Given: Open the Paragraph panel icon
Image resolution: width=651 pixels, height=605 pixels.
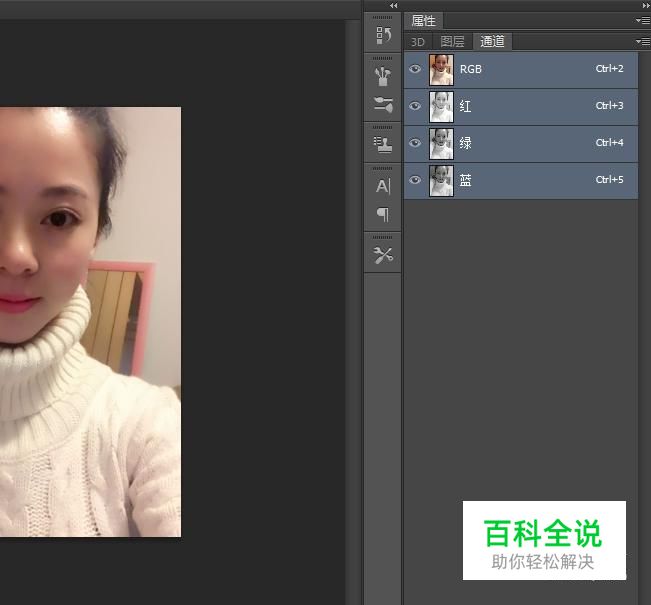Looking at the screenshot, I should [x=383, y=214].
